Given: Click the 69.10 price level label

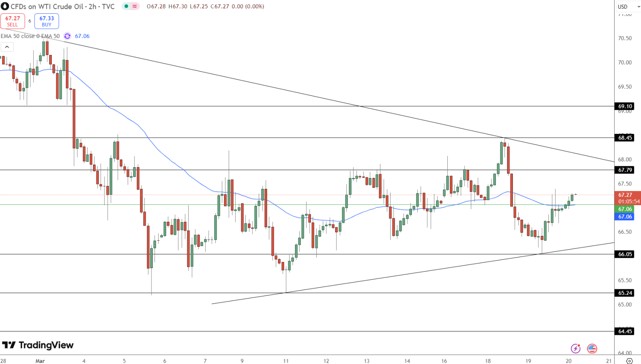Looking at the screenshot, I should [625, 106].
